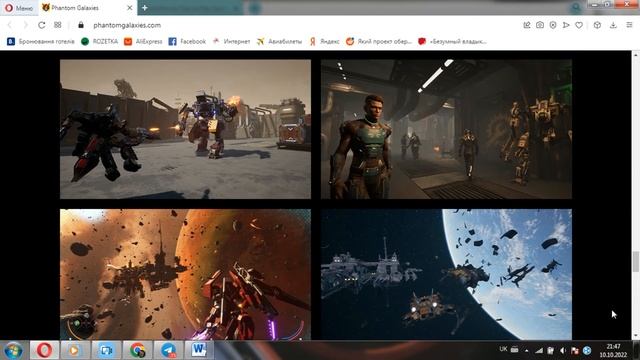Open a new browser tab

144,8
